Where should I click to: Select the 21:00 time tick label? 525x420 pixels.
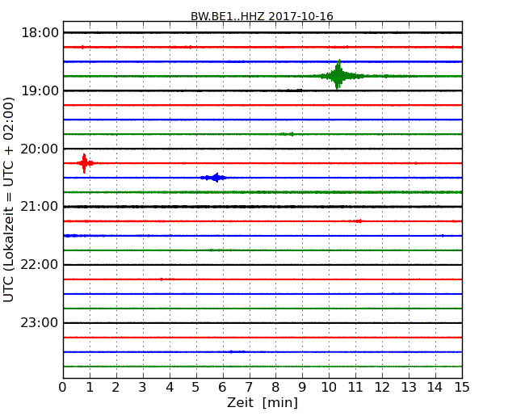pyautogui.click(x=40, y=207)
